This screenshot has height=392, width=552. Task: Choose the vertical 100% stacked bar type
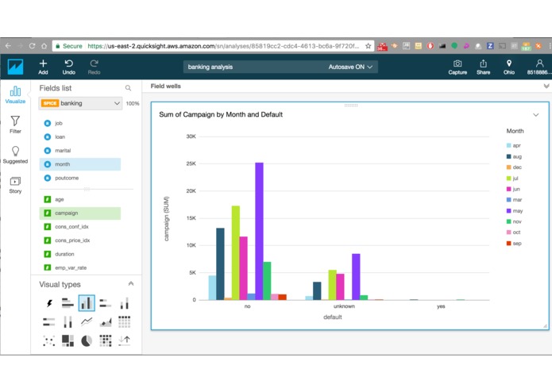tap(68, 321)
